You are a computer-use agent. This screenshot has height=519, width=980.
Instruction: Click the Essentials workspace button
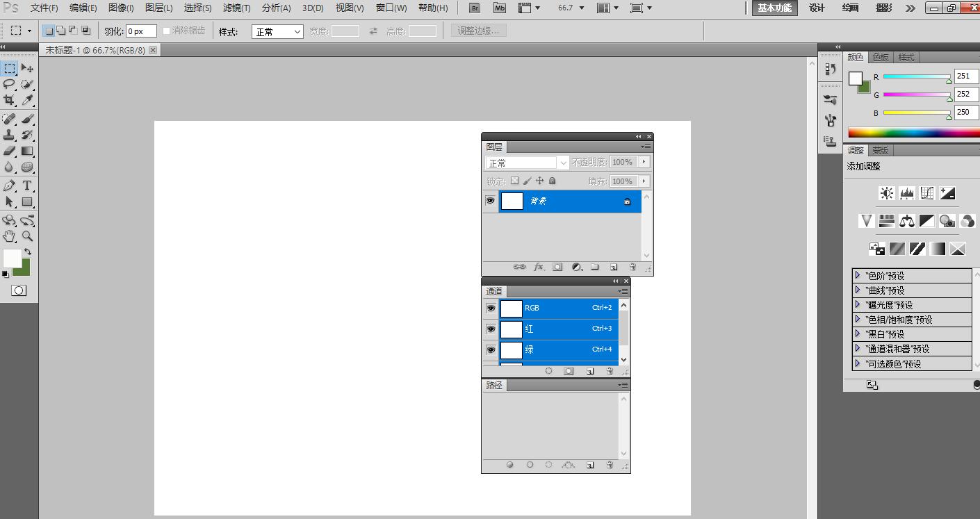774,8
